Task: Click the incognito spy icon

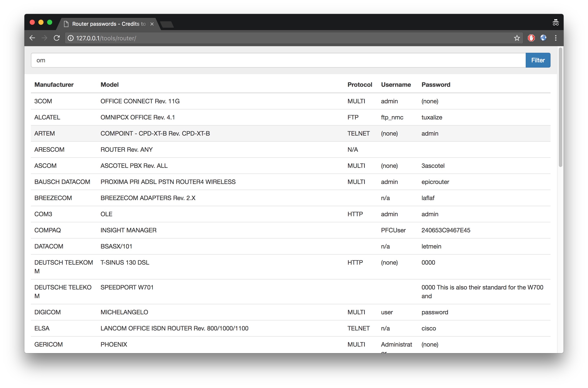Action: tap(555, 22)
